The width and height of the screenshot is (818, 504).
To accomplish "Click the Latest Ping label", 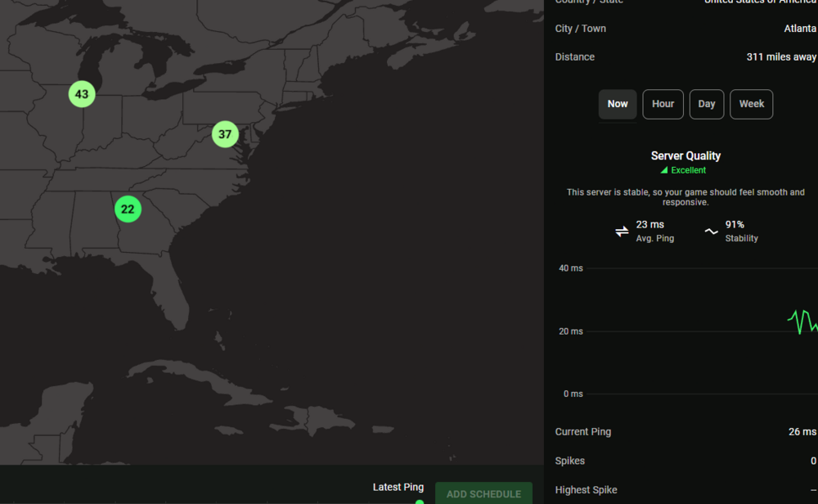I will (x=398, y=487).
